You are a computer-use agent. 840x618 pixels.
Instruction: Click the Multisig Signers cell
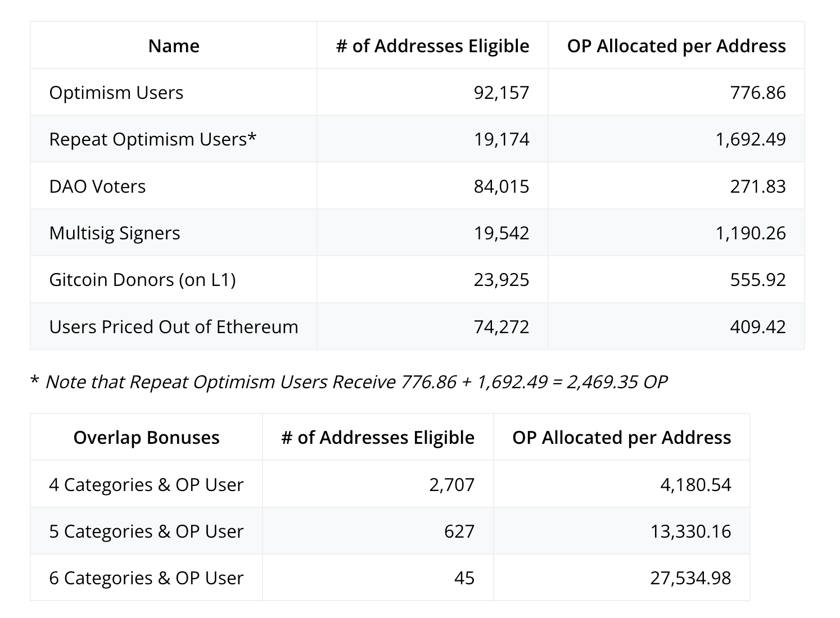click(115, 233)
